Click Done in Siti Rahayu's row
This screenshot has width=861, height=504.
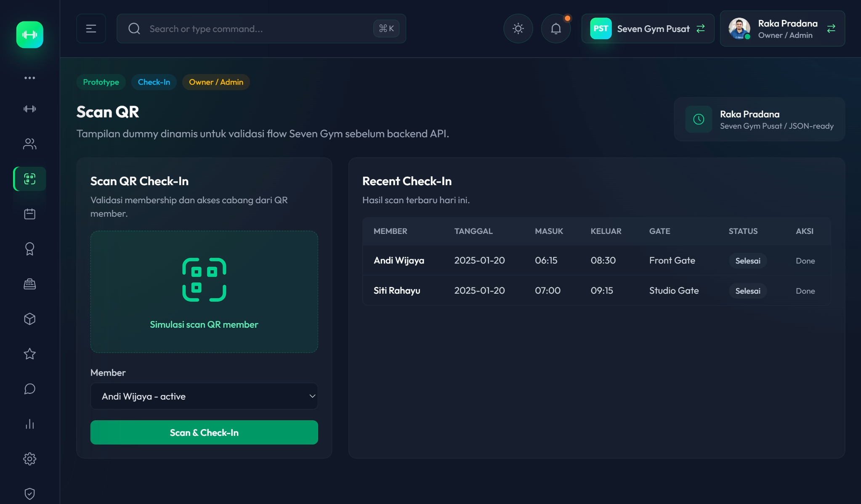pyautogui.click(x=805, y=291)
